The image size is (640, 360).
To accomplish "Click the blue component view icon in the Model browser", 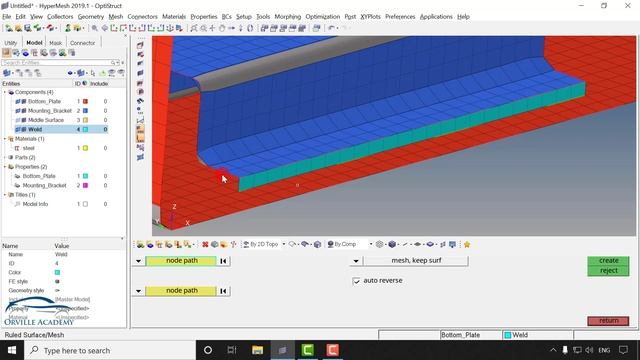I will click(25, 53).
